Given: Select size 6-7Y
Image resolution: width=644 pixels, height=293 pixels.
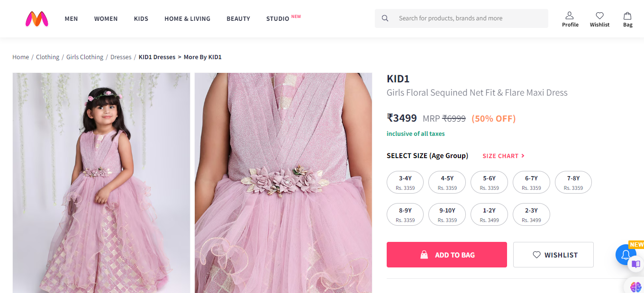Looking at the screenshot, I should point(531,182).
